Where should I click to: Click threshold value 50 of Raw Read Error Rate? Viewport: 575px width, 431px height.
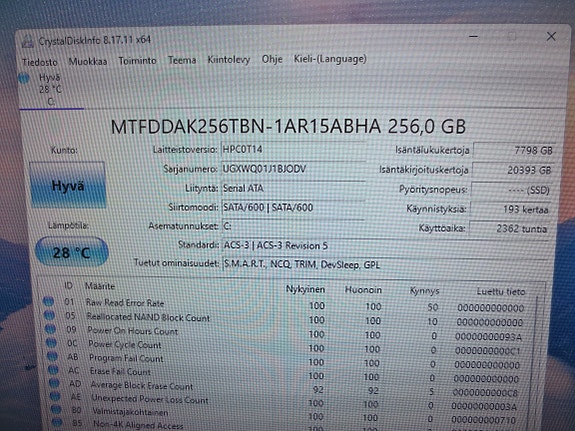click(433, 307)
